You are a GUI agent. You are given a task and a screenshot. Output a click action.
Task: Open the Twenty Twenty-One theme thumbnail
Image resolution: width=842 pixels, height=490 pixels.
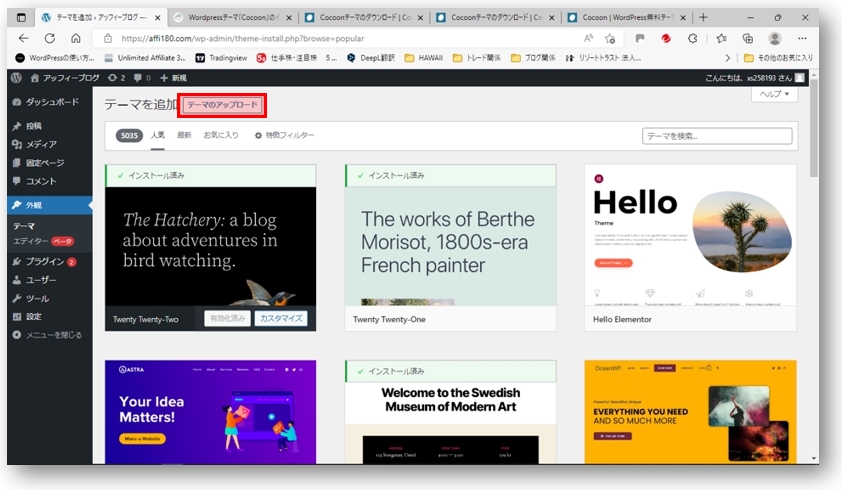coord(451,247)
